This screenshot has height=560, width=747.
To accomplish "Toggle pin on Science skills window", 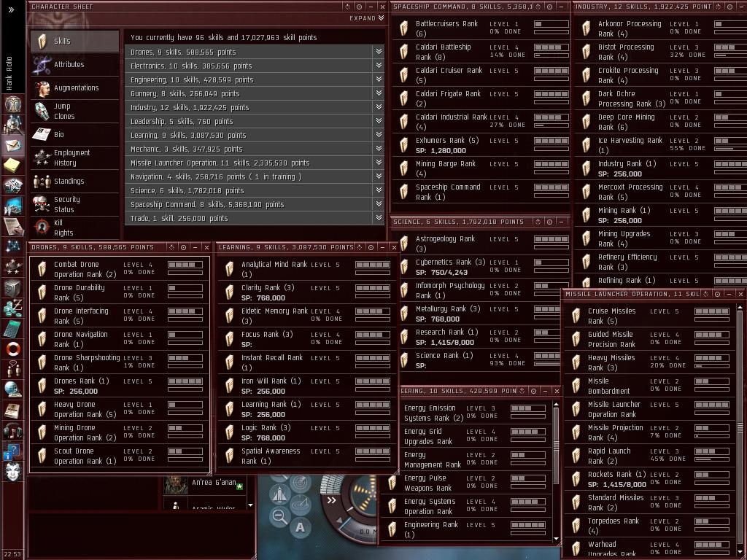I will [549, 222].
